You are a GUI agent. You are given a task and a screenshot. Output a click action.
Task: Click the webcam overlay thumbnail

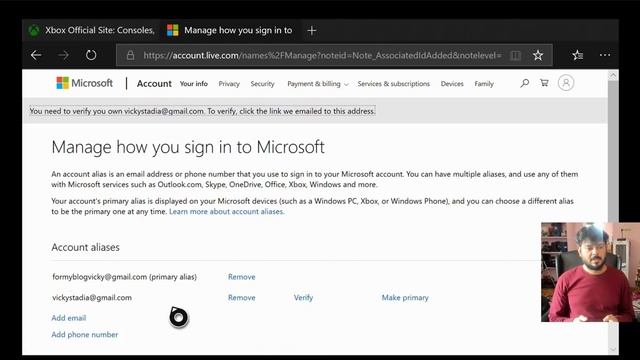click(590, 272)
